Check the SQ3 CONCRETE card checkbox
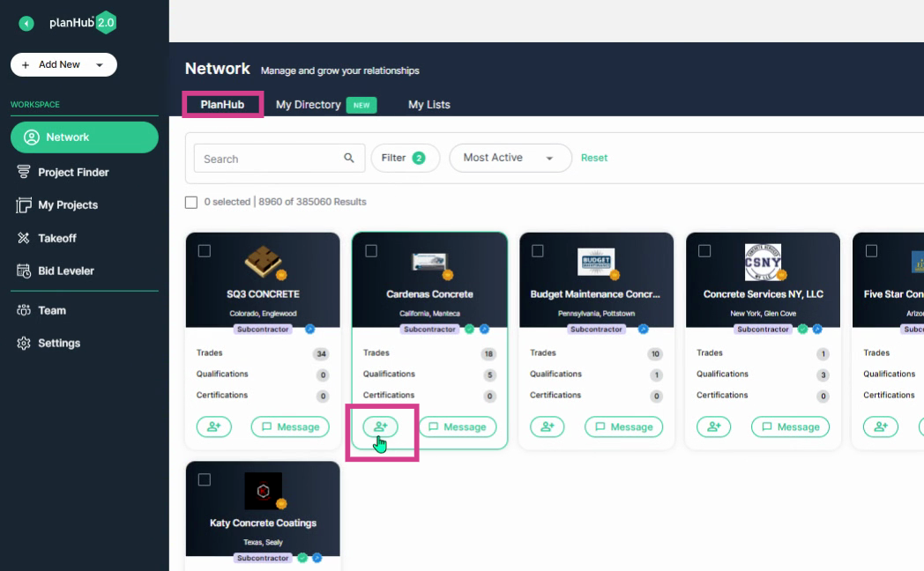The image size is (924, 571). point(205,251)
